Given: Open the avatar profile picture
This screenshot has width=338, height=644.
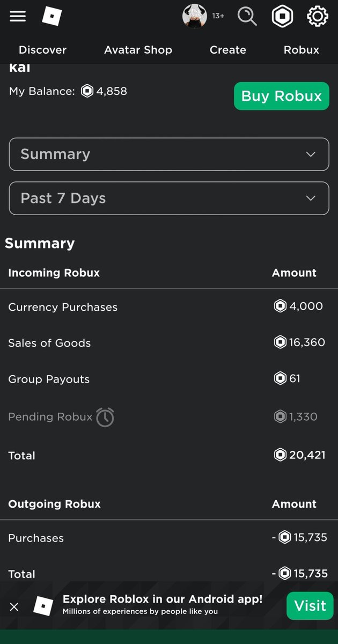Looking at the screenshot, I should (194, 16).
